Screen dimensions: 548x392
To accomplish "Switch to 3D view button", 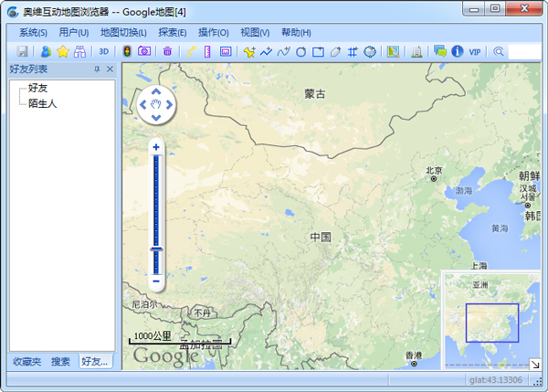I will 104,52.
